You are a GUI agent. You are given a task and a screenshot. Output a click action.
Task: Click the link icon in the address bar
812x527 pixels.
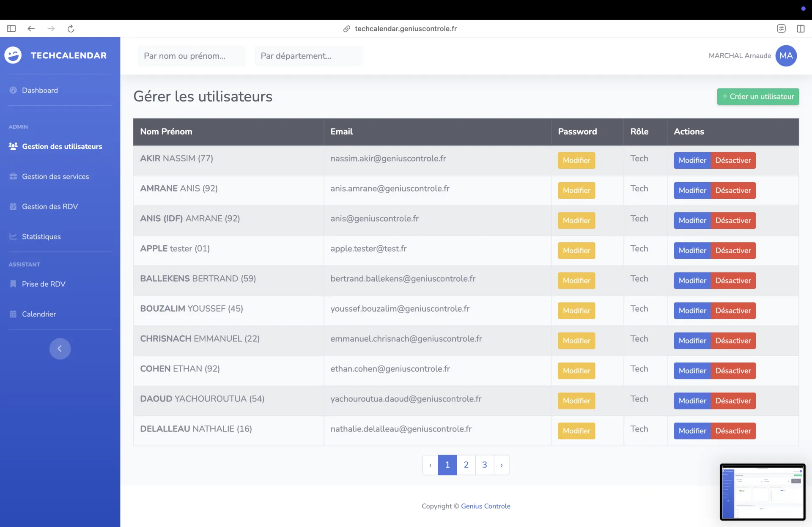click(x=346, y=29)
